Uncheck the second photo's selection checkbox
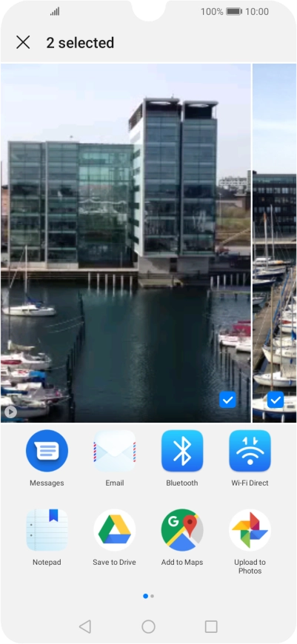Viewport: 297px width, 644px height. (x=276, y=400)
